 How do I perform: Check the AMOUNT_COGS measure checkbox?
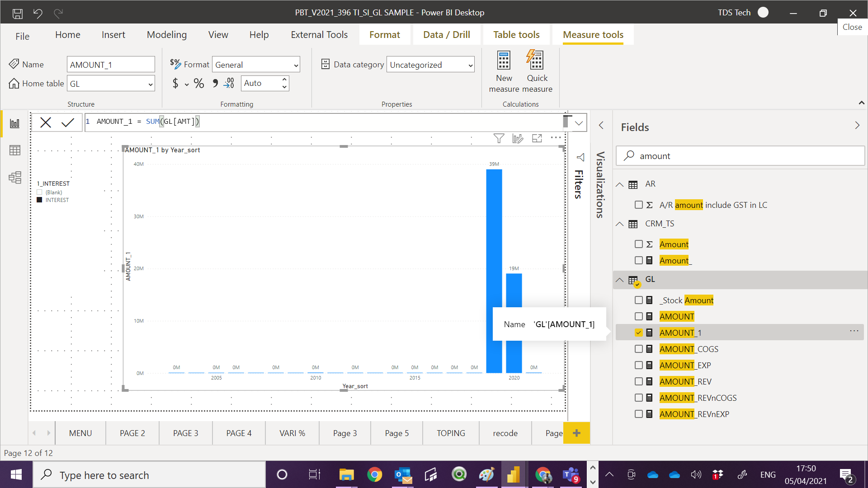tap(639, 349)
